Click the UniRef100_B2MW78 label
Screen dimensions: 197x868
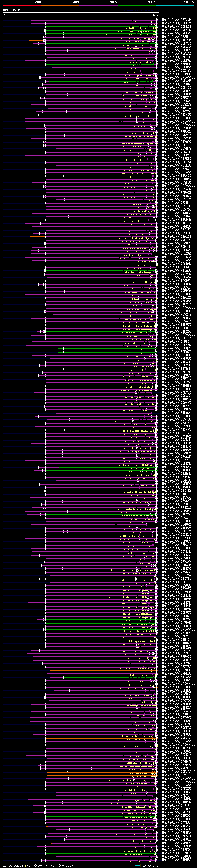[x=177, y=375]
